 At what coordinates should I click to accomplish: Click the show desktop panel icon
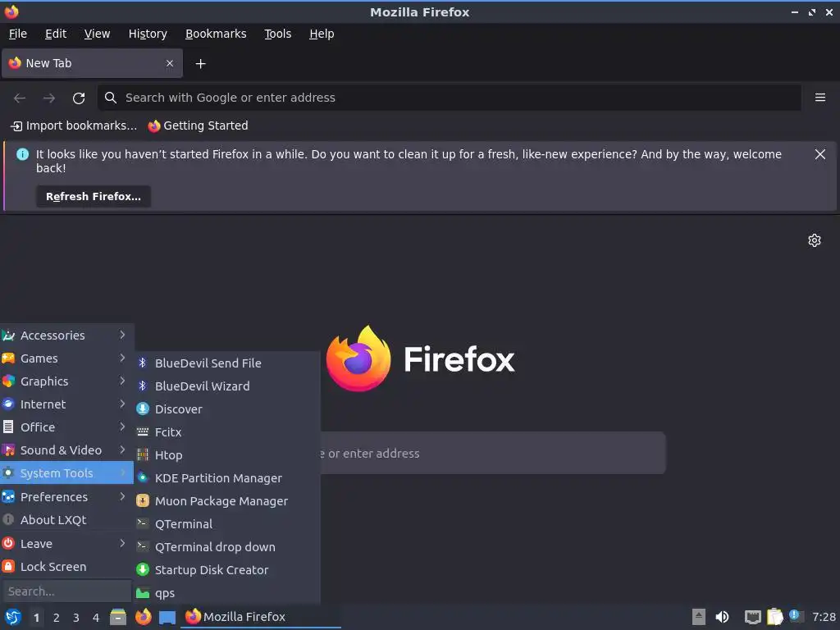167,617
